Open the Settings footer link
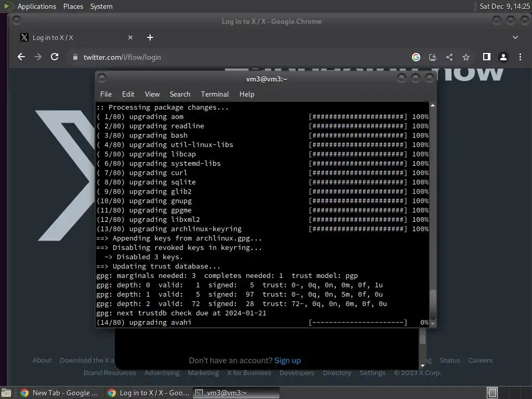Image resolution: width=532 pixels, height=399 pixels. click(372, 373)
